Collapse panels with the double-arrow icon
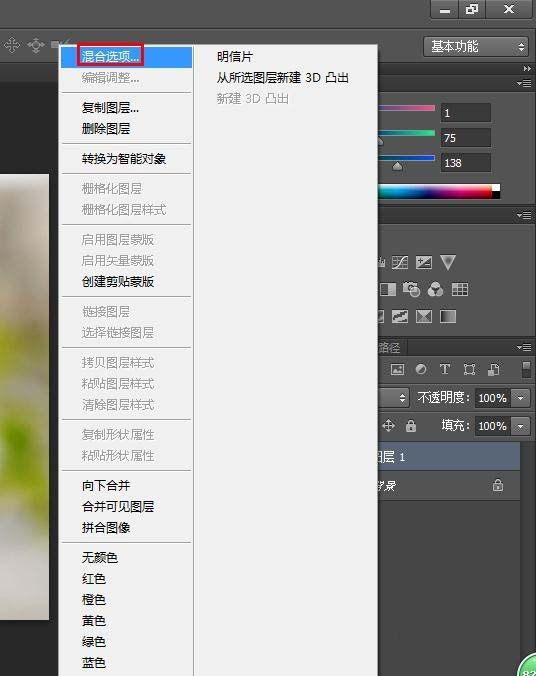 click(527, 69)
